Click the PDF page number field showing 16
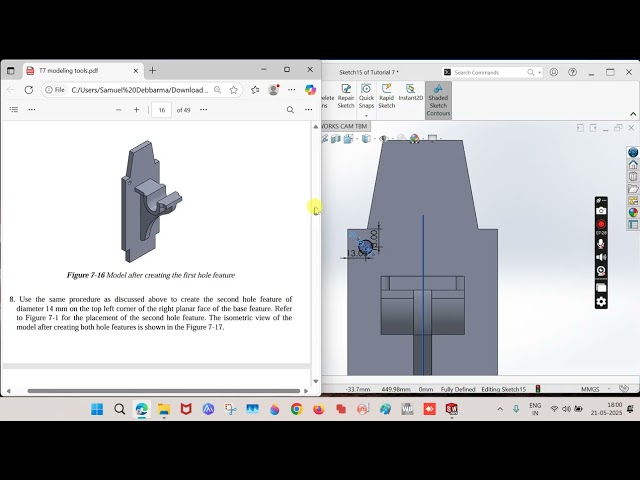Viewport: 640px width, 480px height. tap(161, 110)
